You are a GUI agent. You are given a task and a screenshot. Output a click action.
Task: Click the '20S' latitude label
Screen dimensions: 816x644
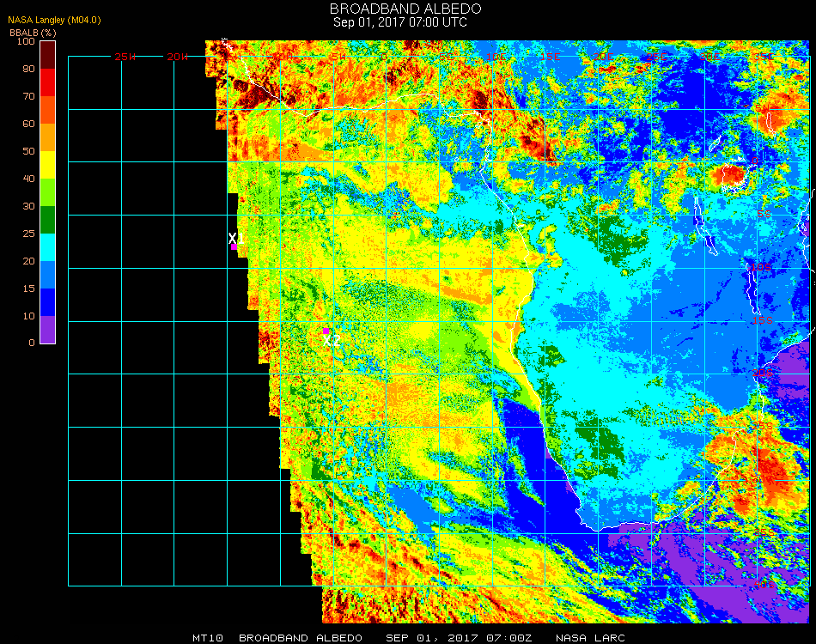(x=763, y=374)
